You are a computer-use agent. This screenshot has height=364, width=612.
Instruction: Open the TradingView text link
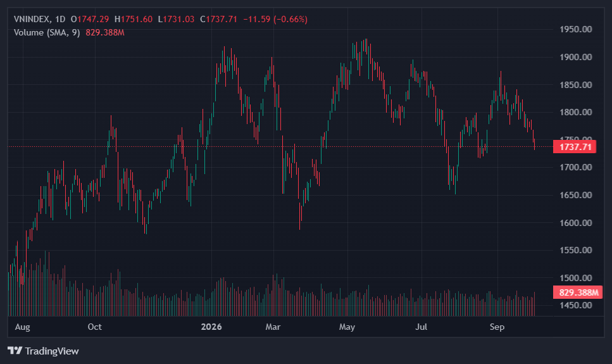52,351
